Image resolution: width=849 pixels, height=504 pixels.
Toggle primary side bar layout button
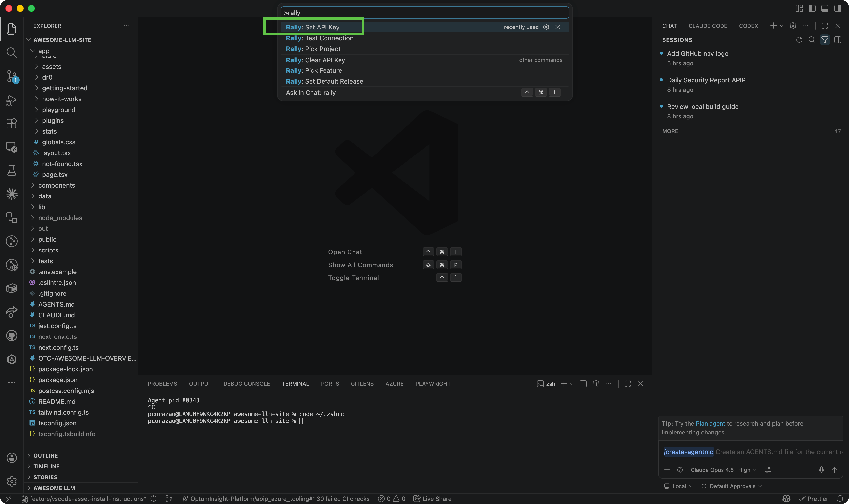tap(812, 9)
